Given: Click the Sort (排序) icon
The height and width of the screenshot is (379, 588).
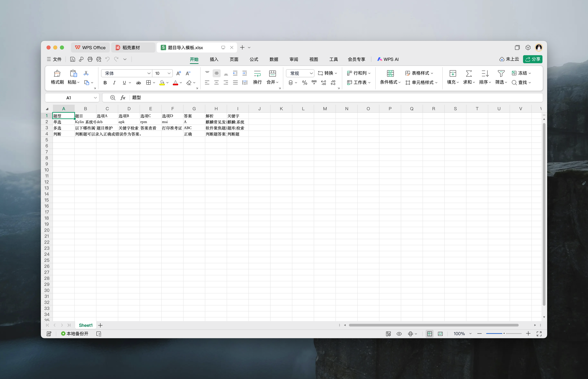Looking at the screenshot, I should point(485,73).
